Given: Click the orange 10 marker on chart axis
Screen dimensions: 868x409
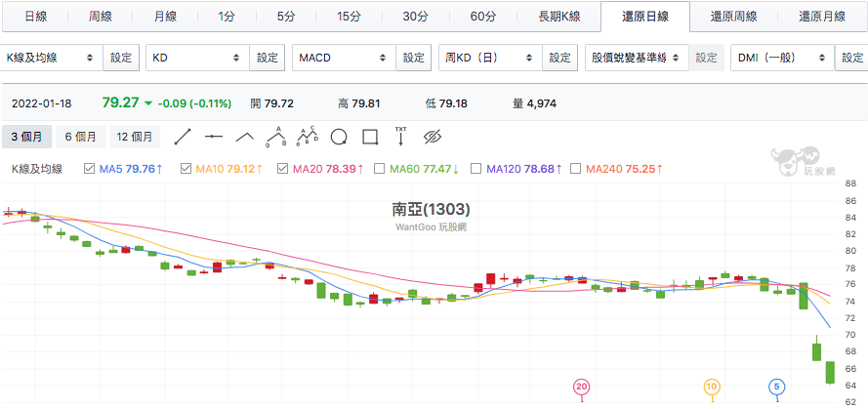Looking at the screenshot, I should tap(712, 387).
